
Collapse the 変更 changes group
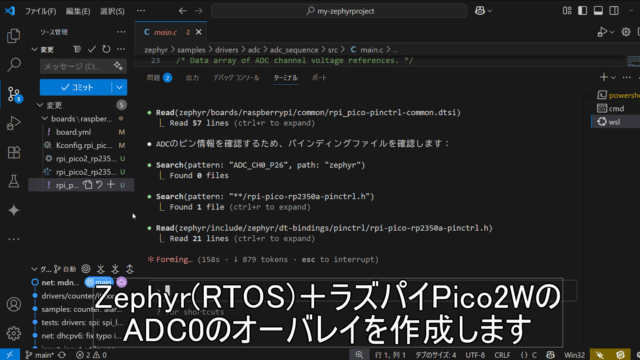(40, 105)
